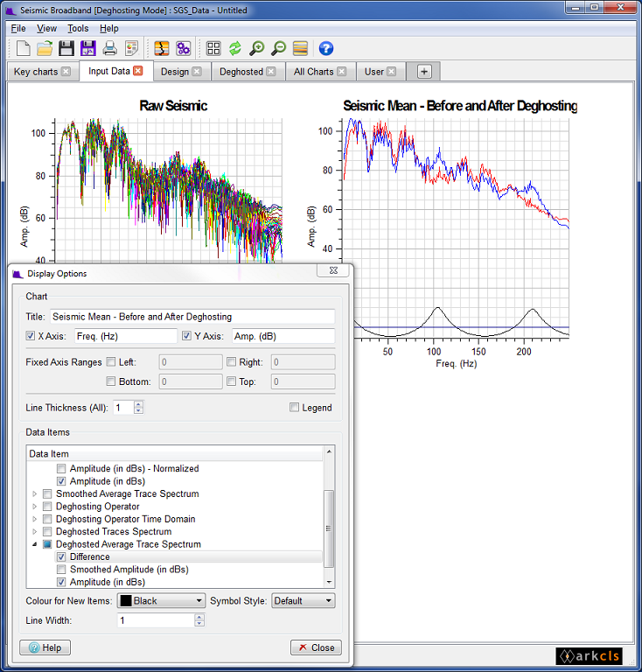This screenshot has width=642, height=672.
Task: Click the Data Items list scrollbar thumb
Action: [329, 528]
